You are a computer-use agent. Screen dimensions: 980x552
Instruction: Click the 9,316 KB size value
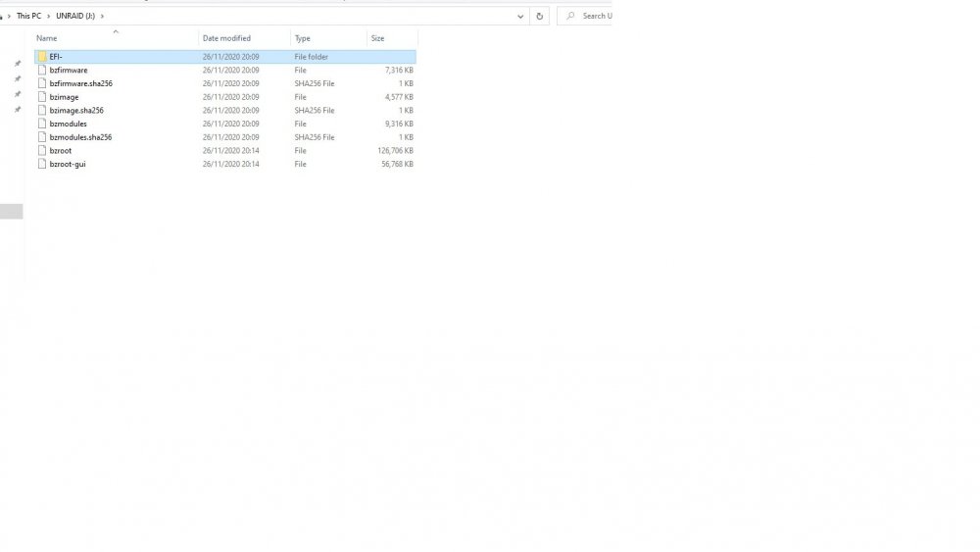point(400,124)
